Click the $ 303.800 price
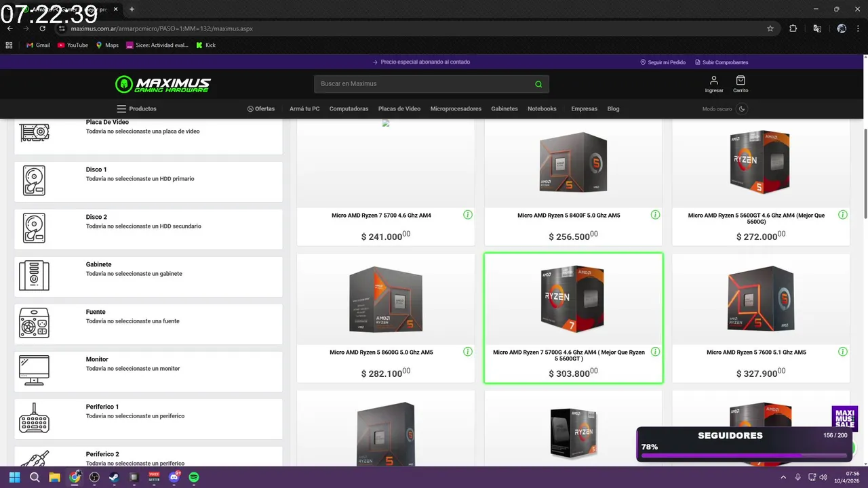 click(573, 373)
